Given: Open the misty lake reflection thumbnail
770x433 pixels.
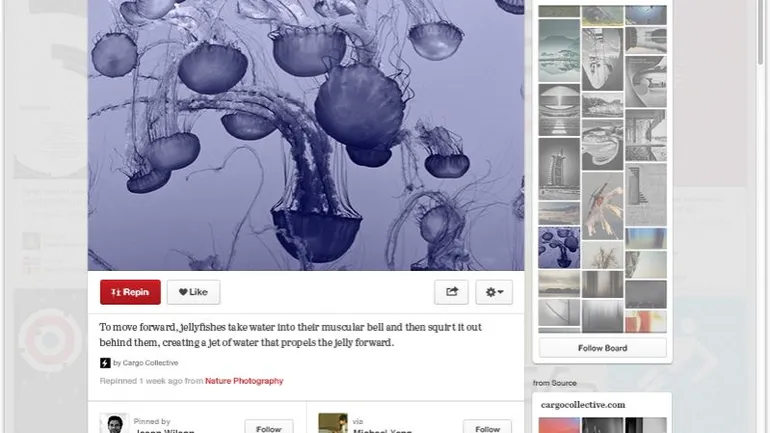Looking at the screenshot, I should [x=559, y=51].
